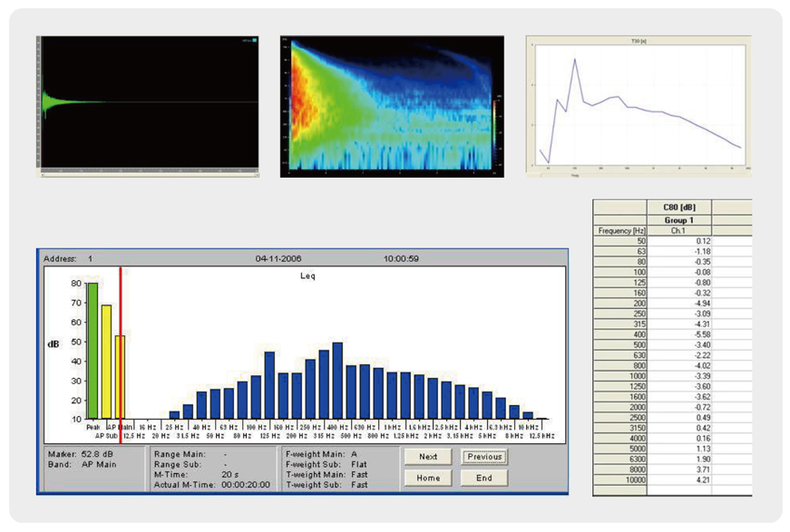Select the red marker line on Leq chart

[121, 355]
